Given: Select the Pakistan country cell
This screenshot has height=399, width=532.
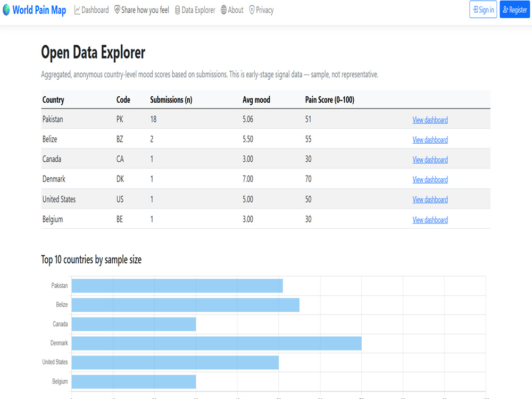Looking at the screenshot, I should coord(53,119).
